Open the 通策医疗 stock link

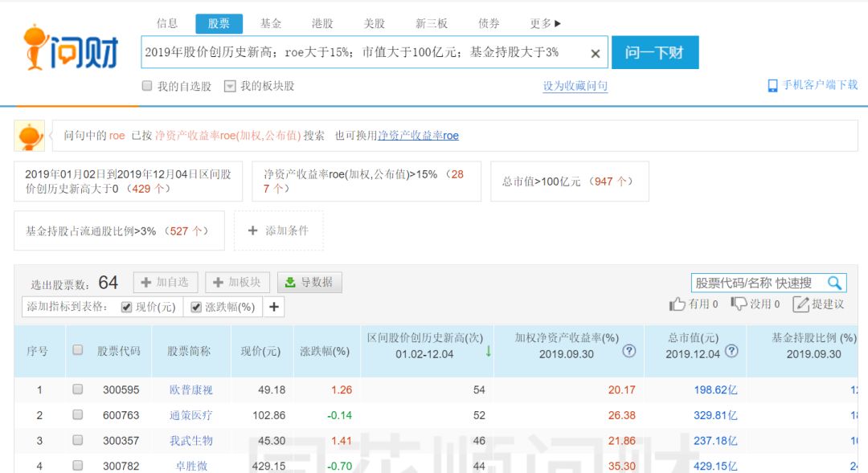(x=190, y=415)
